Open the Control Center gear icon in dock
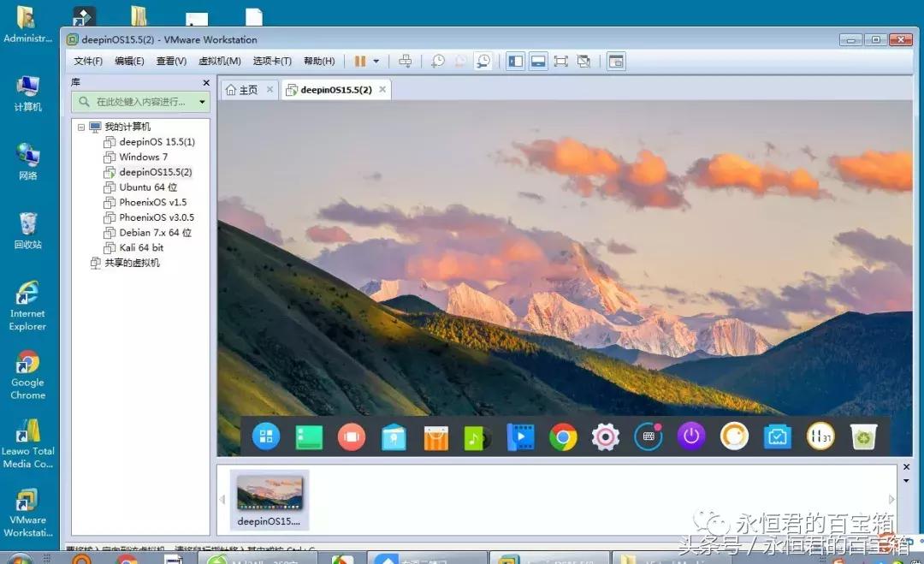 point(606,436)
